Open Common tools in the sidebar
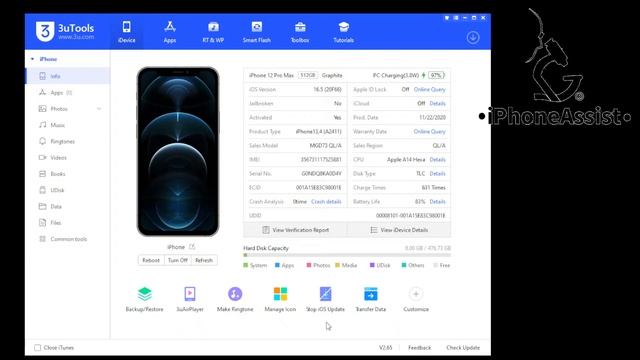This screenshot has width=640, height=360. click(x=68, y=239)
